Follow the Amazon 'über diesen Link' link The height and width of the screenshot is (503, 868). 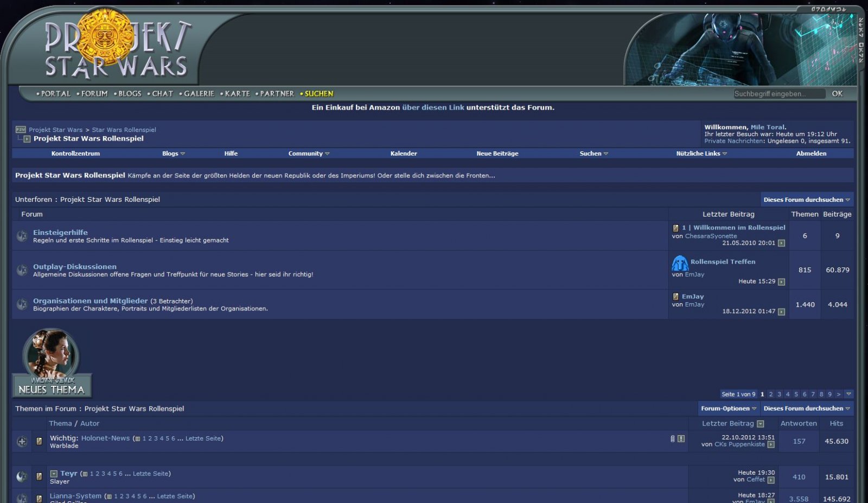(433, 107)
